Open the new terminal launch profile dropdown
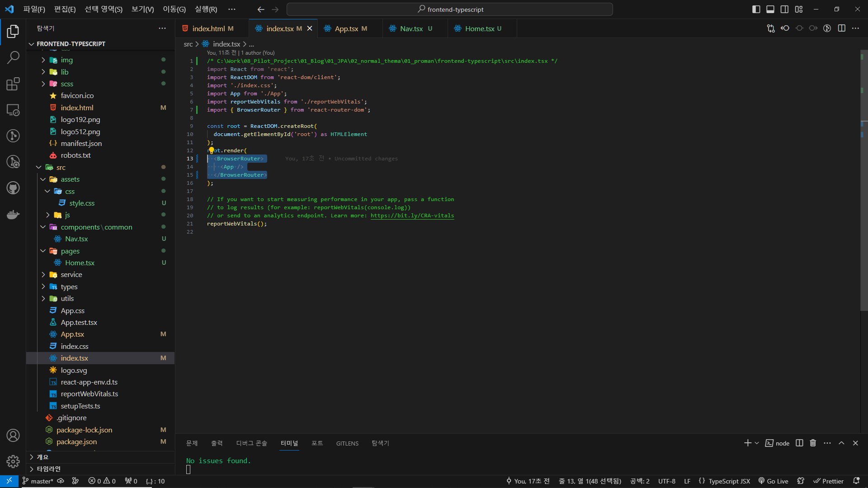This screenshot has height=488, width=868. pyautogui.click(x=757, y=443)
